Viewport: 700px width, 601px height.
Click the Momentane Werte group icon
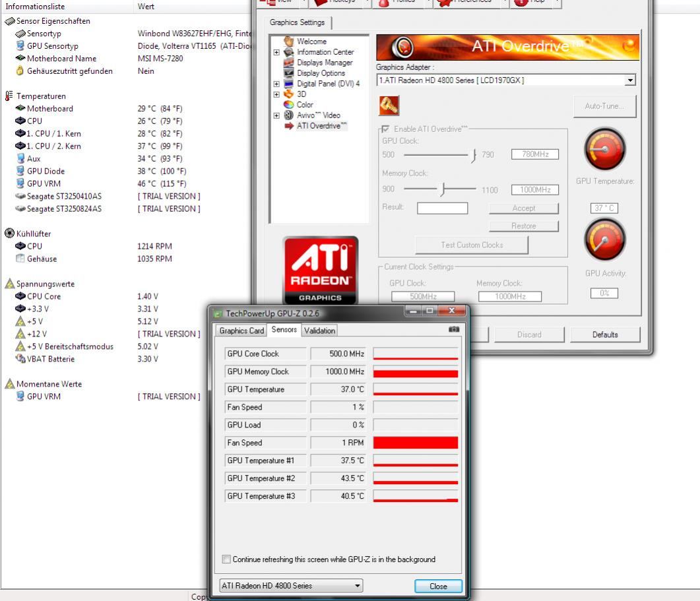pyautogui.click(x=9, y=383)
